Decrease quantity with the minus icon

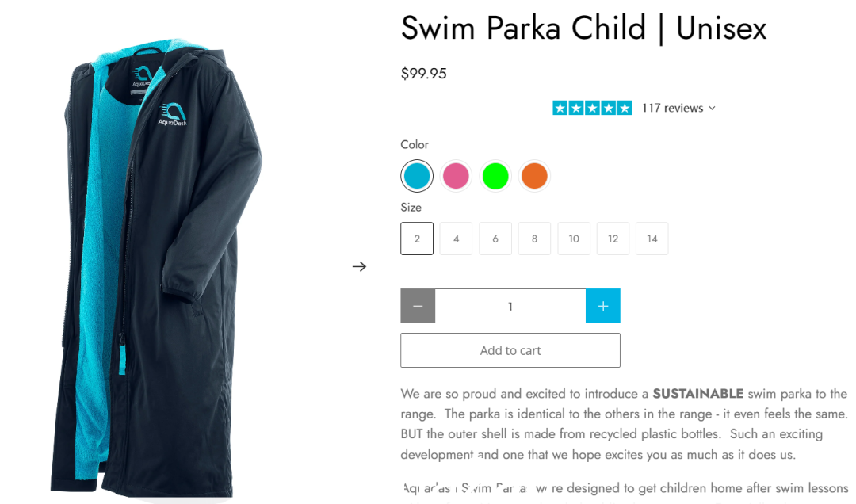click(x=418, y=306)
